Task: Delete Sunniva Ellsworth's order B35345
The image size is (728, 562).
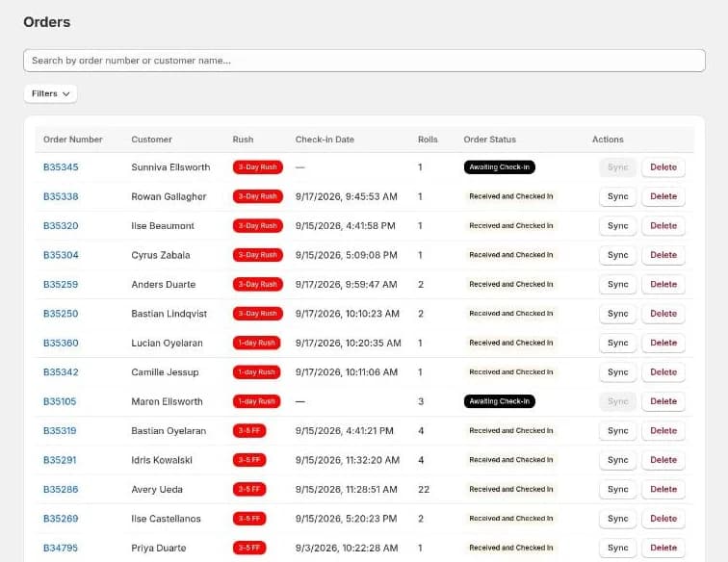Action: (663, 167)
